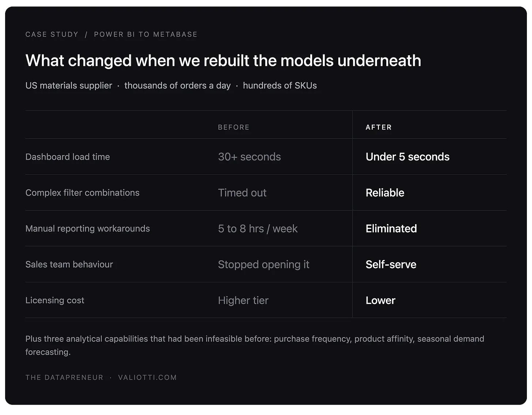This screenshot has width=532, height=415.
Task: Click the BEFORE column header
Action: (233, 127)
